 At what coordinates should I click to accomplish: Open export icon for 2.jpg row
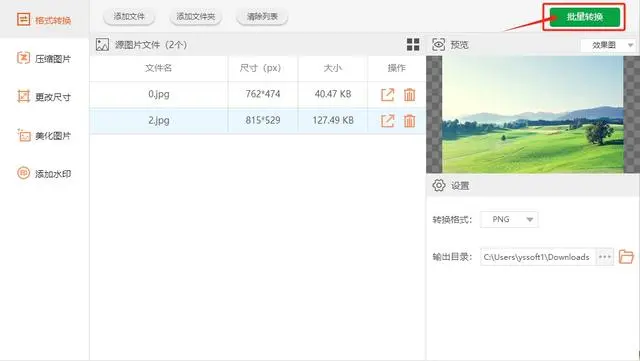pyautogui.click(x=387, y=120)
